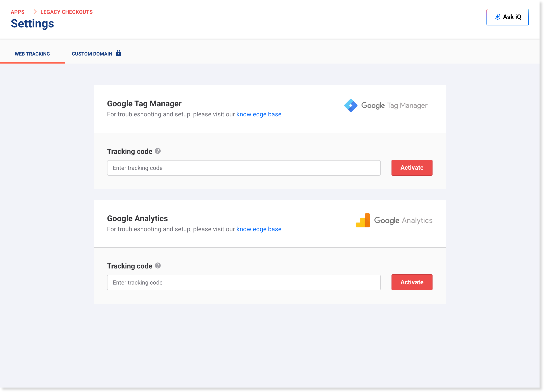Click the Google Tag Manager wordmark text

(394, 105)
